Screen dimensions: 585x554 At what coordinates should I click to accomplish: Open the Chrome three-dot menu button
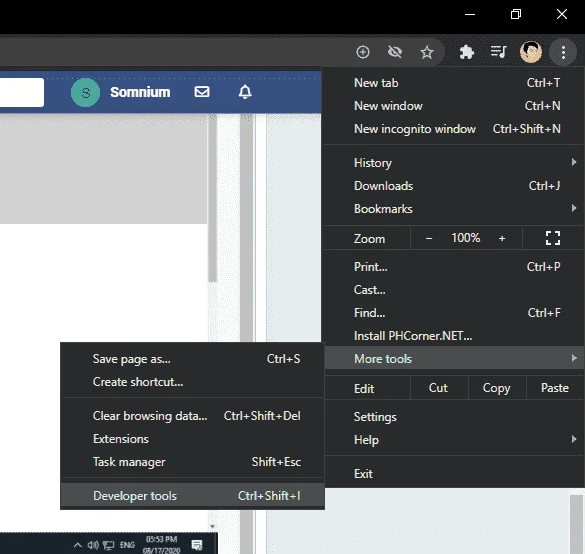point(563,52)
